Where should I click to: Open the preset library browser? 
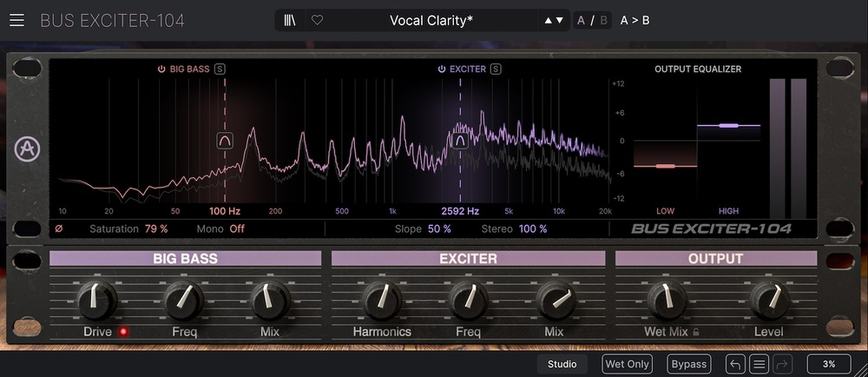pos(290,21)
